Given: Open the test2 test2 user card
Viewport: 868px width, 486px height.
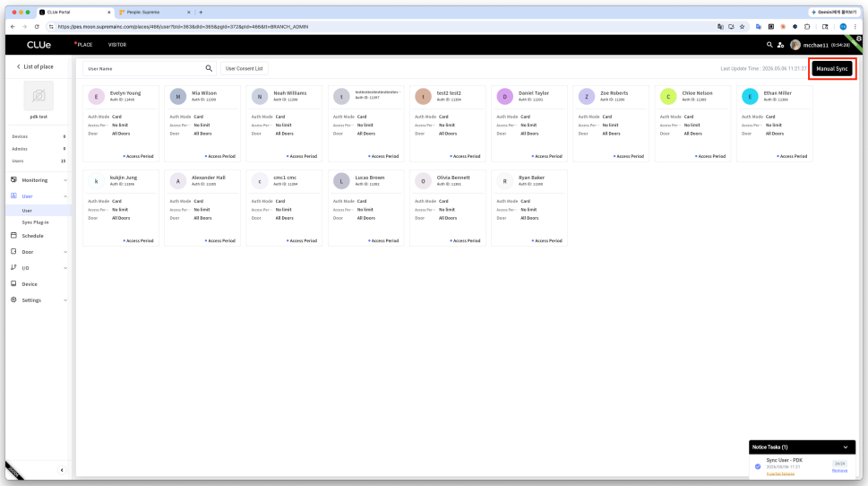Looking at the screenshot, I should click(x=447, y=124).
